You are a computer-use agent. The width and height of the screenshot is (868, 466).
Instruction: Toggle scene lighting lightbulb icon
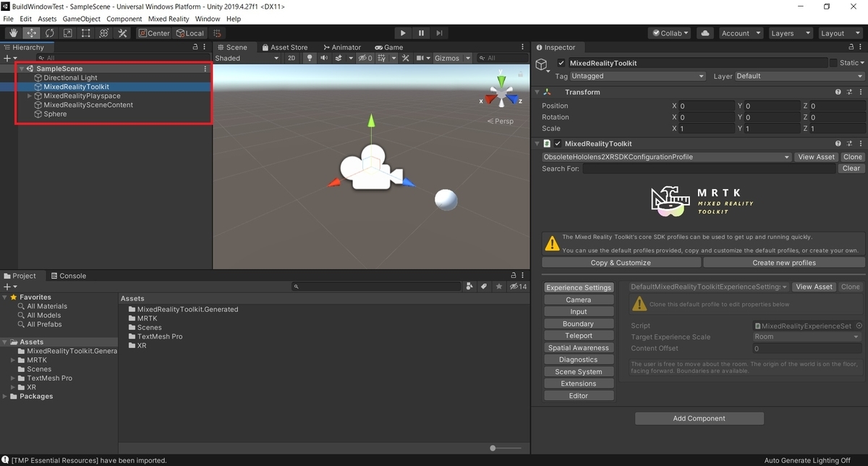point(310,58)
